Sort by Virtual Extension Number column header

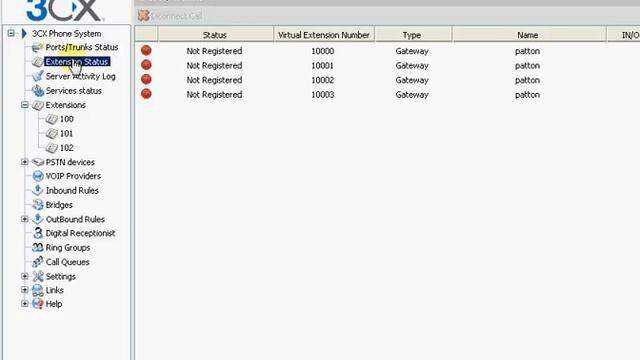[x=324, y=35]
